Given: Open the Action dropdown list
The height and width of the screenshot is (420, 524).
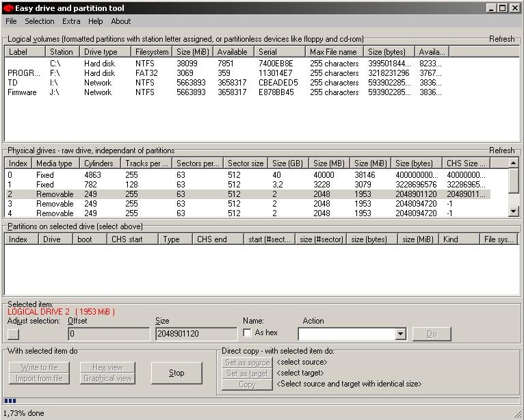Looking at the screenshot, I should tap(401, 334).
